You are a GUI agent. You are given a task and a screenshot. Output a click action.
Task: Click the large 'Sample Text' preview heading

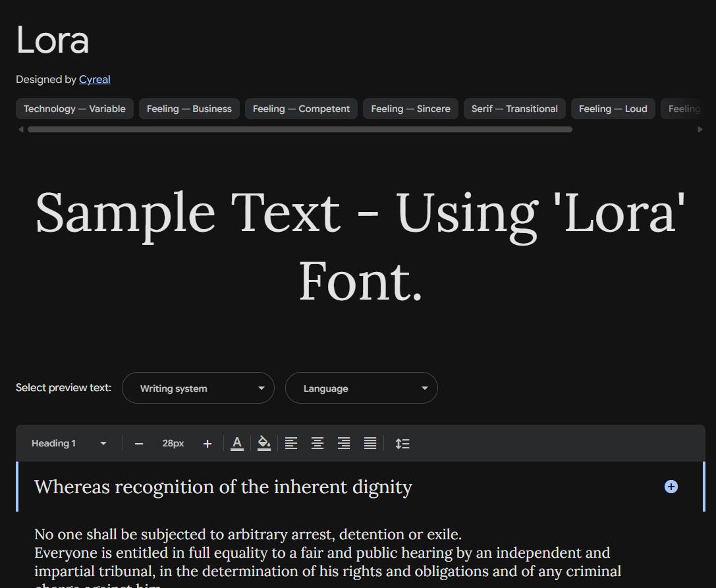click(x=360, y=246)
